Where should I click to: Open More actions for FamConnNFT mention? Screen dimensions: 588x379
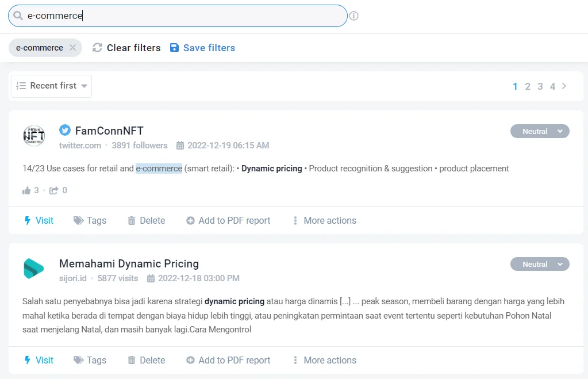click(x=325, y=221)
